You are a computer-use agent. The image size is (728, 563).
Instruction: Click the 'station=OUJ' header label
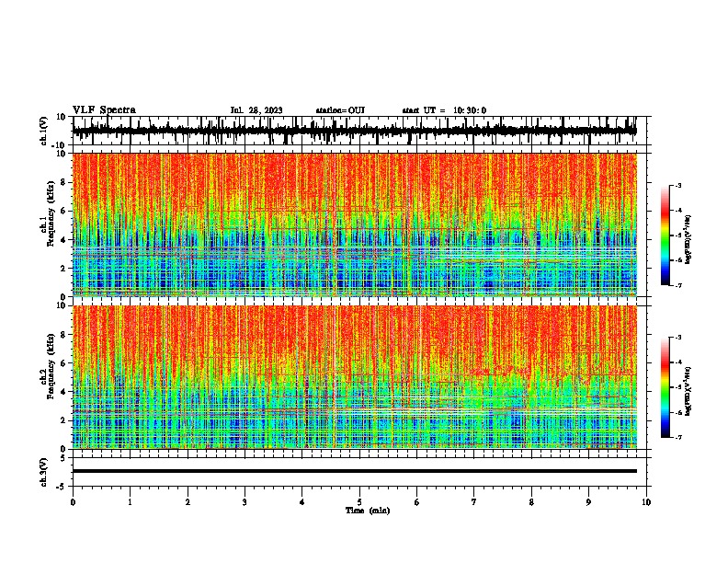tap(340, 110)
